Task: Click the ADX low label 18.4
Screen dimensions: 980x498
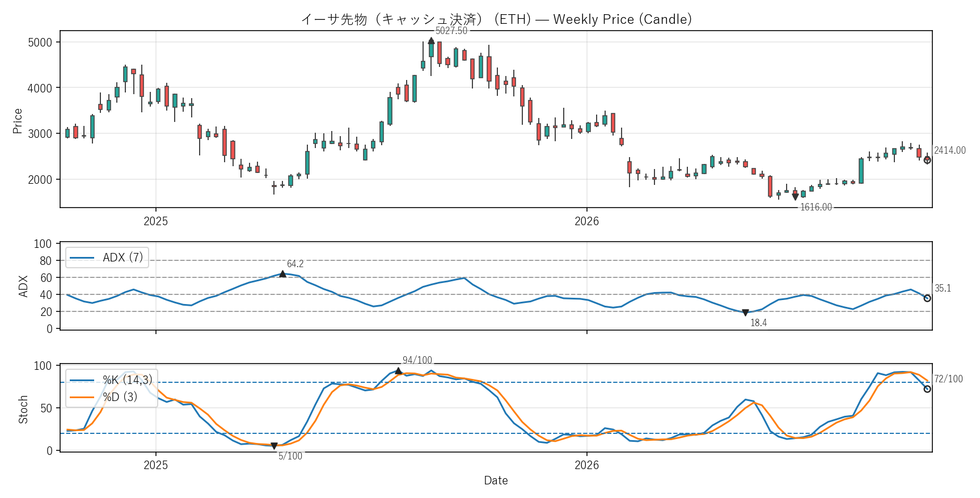Action: pyautogui.click(x=758, y=323)
